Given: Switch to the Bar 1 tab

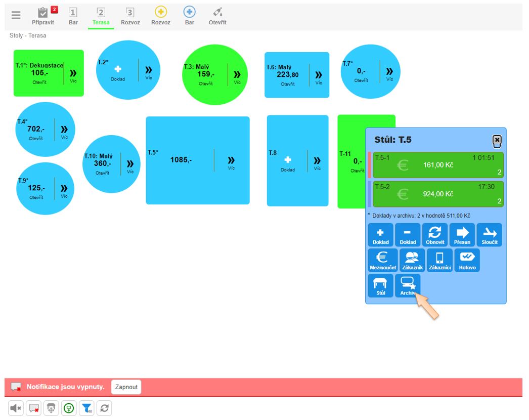Looking at the screenshot, I should coord(73,16).
